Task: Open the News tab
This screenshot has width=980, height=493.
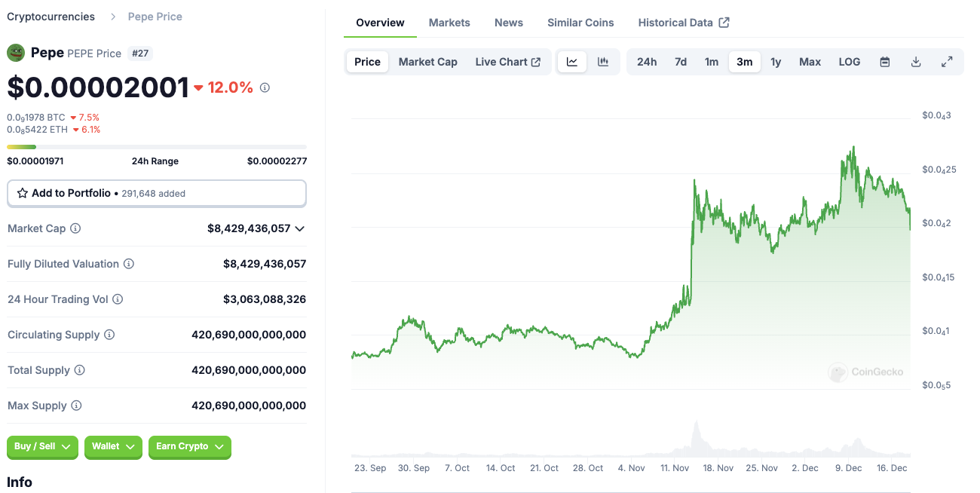Action: [509, 23]
